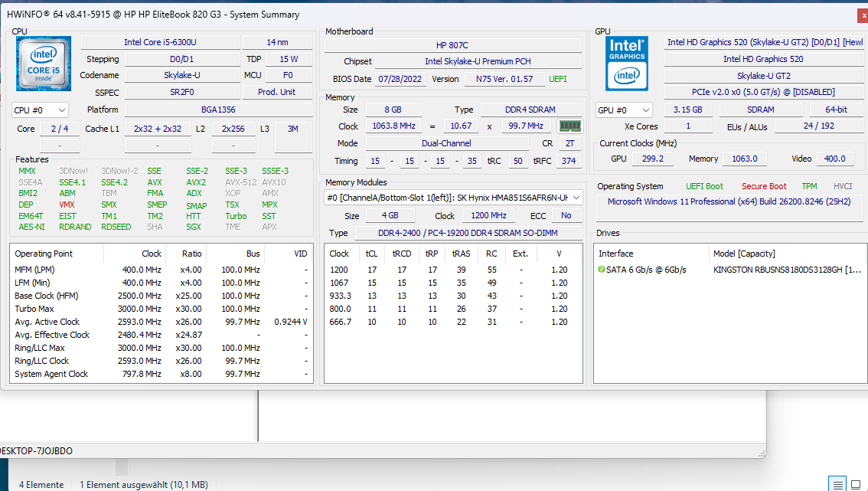Click the green UEFI label next to BIOS version

[558, 79]
